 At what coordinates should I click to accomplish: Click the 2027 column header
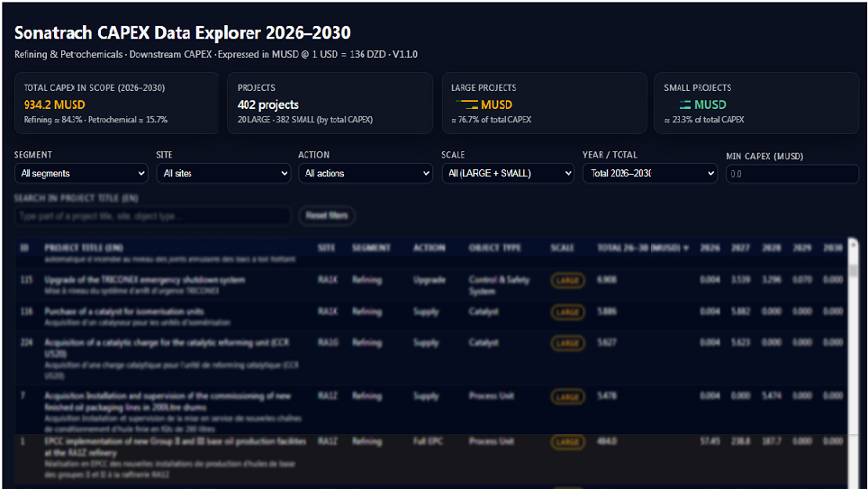coord(741,248)
